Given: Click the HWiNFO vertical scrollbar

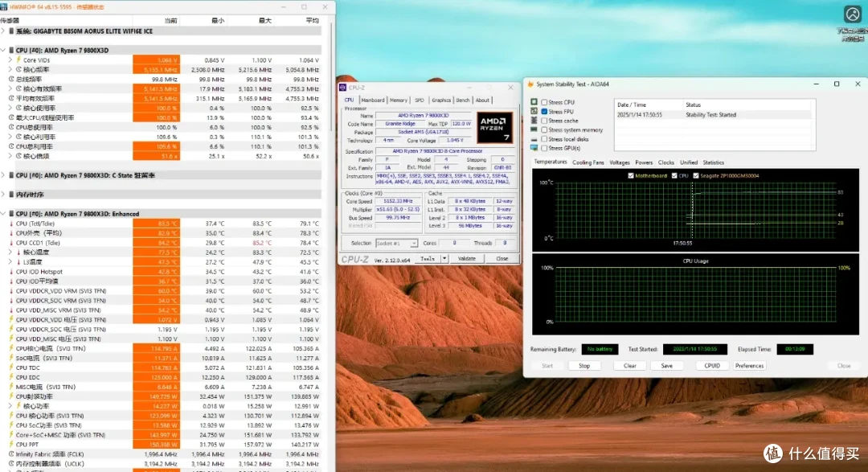Looking at the screenshot, I should pos(332,77).
